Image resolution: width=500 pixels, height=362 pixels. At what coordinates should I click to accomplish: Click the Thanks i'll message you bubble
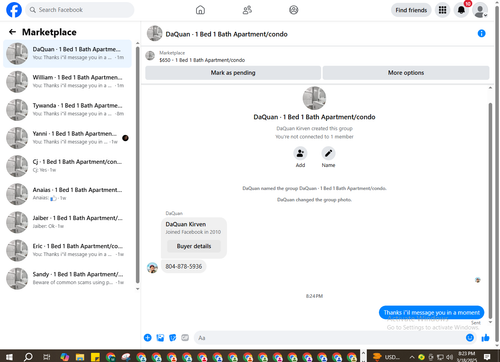pos(431,312)
